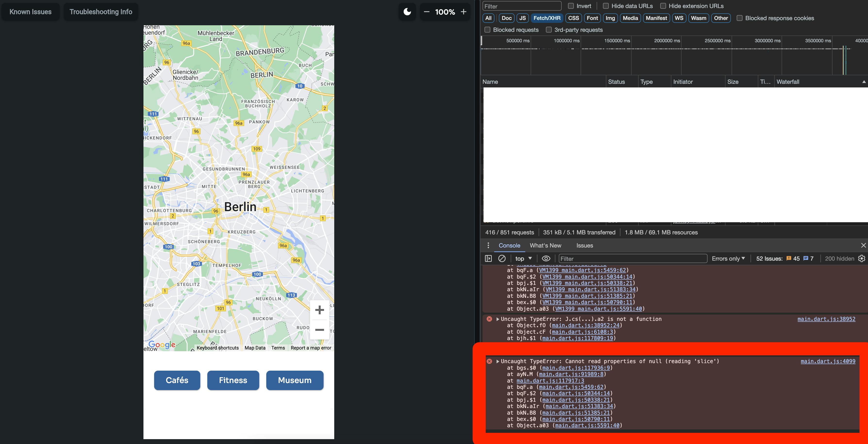Enable the Blocked requests checkbox

pyautogui.click(x=487, y=30)
